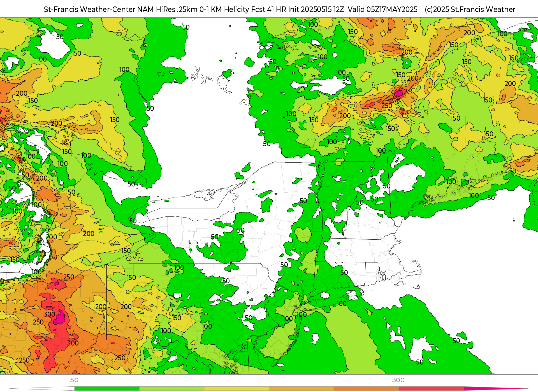538x392 pixels.
Task: Click the green color bar segment
Action: [107, 389]
